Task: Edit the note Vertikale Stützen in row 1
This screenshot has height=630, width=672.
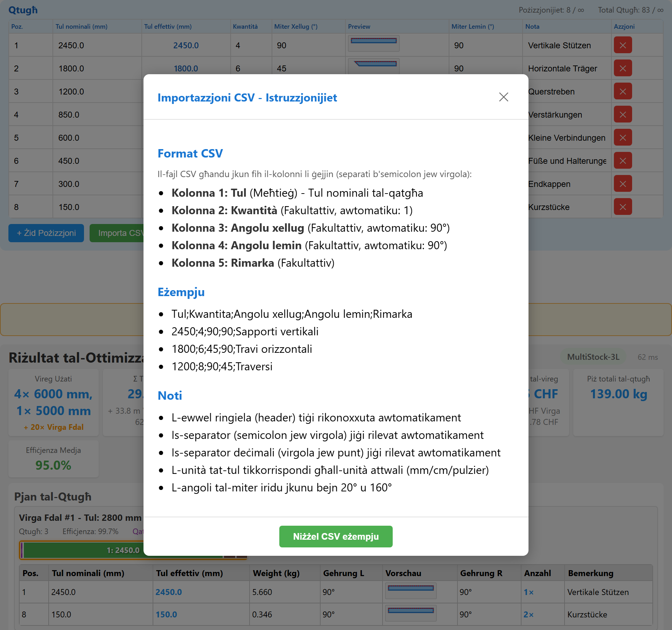Action: point(567,45)
